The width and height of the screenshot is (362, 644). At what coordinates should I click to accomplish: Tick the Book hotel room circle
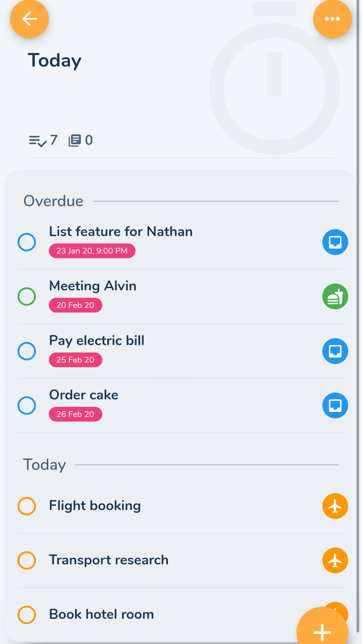[27, 615]
